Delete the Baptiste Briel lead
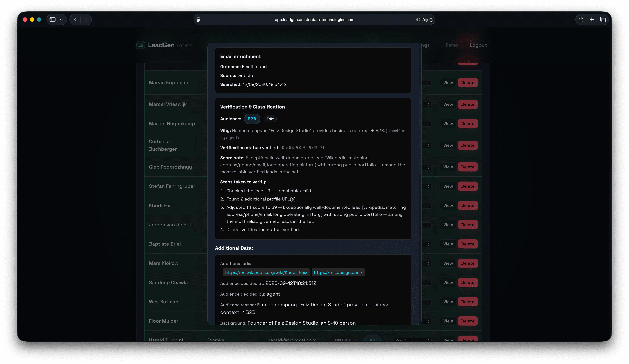Viewport: 629px width, 364px height. tap(468, 244)
